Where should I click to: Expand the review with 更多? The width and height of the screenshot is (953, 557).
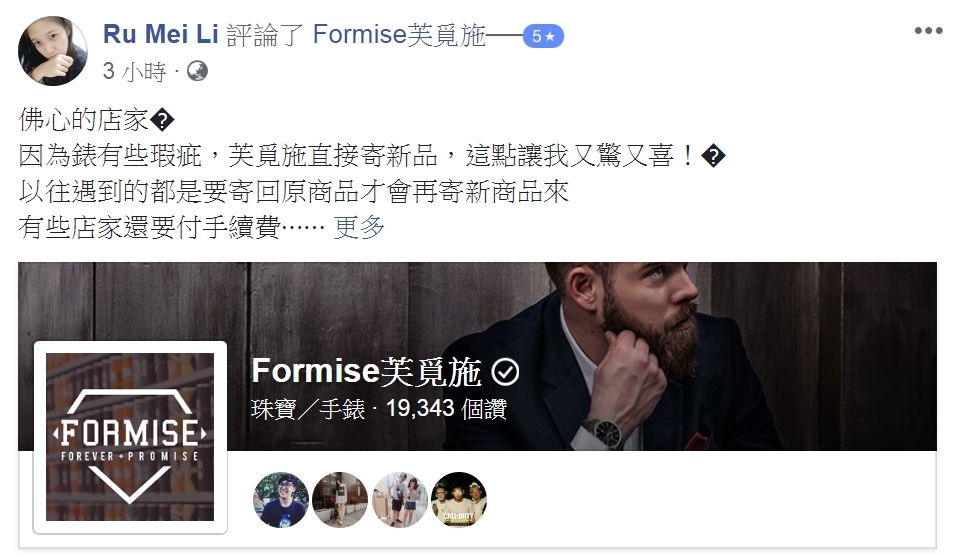point(359,227)
